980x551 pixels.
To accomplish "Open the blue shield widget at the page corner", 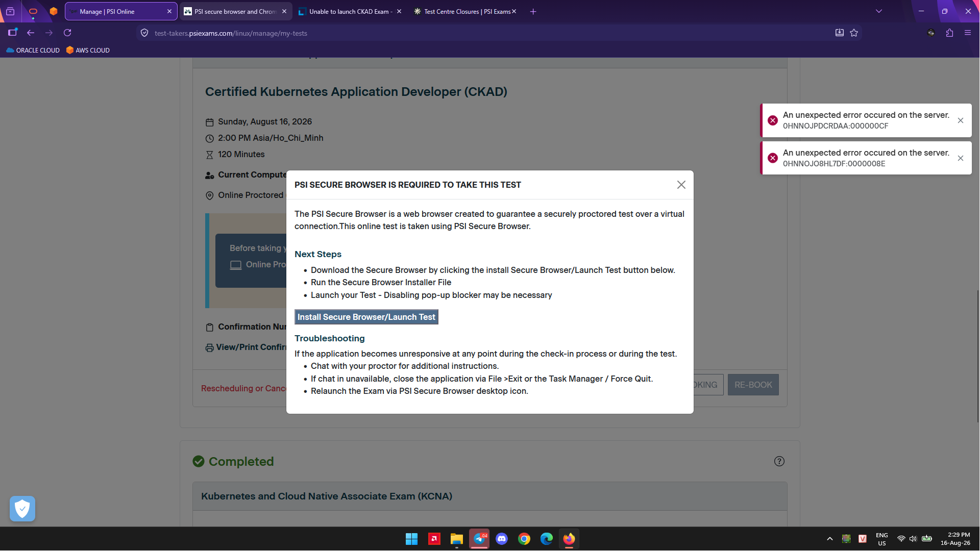I will (22, 509).
